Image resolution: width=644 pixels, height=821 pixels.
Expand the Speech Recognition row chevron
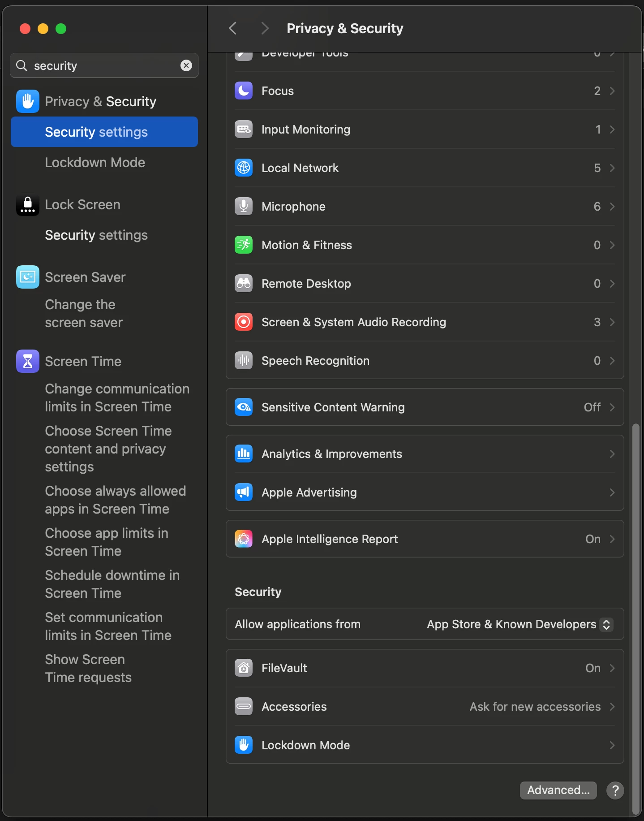612,361
